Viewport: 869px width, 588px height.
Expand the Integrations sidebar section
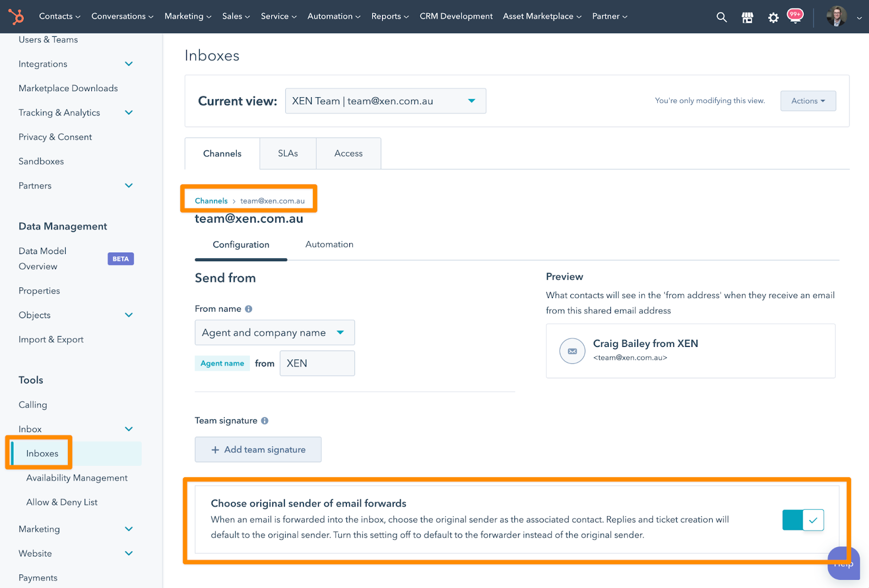click(129, 64)
